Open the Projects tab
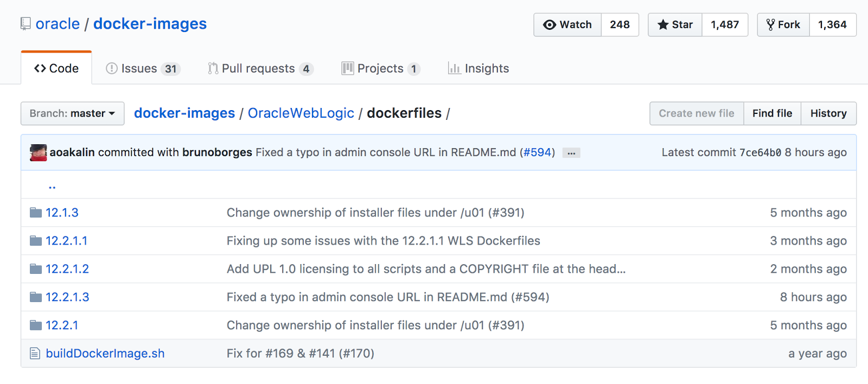The width and height of the screenshot is (868, 384). (x=380, y=68)
